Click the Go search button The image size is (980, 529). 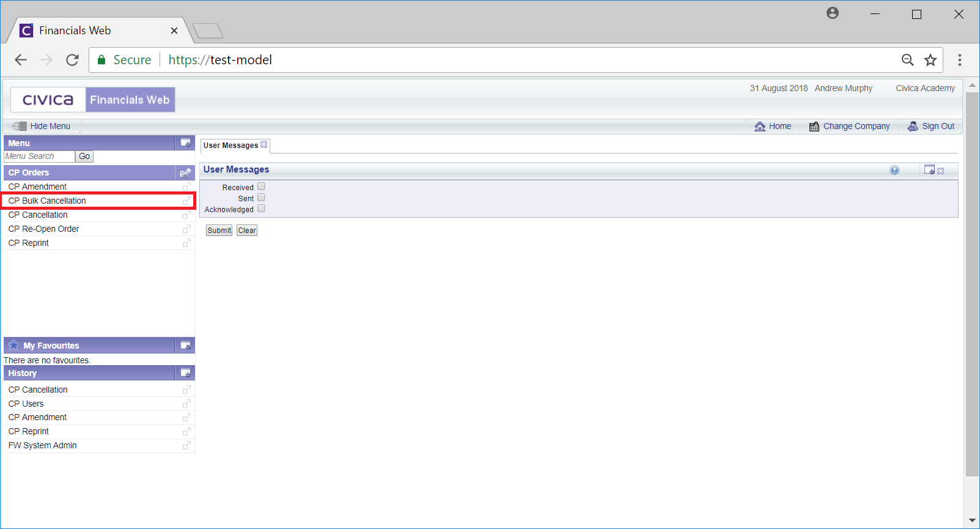pos(84,157)
